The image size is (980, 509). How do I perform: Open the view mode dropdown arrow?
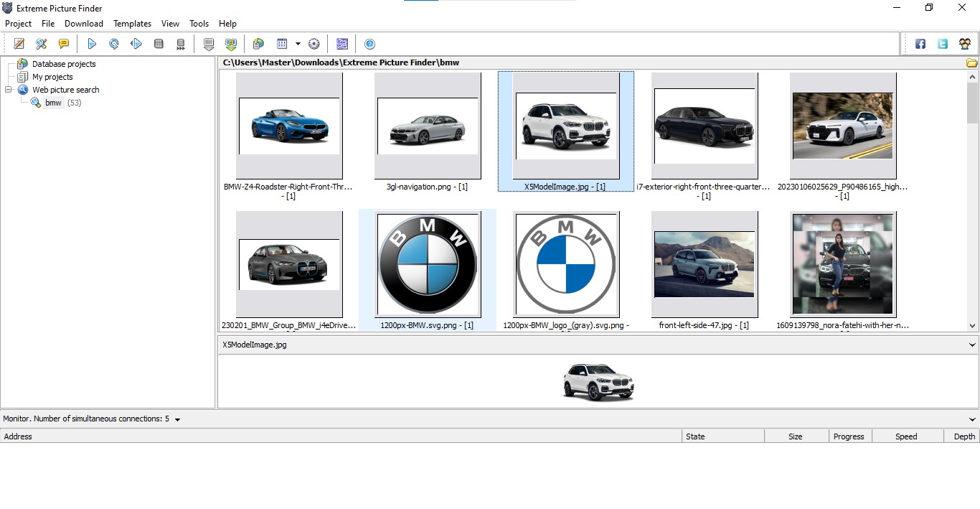(x=298, y=44)
